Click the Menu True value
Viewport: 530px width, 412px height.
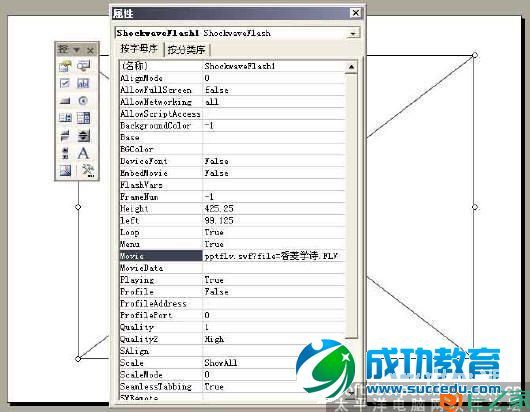[274, 244]
